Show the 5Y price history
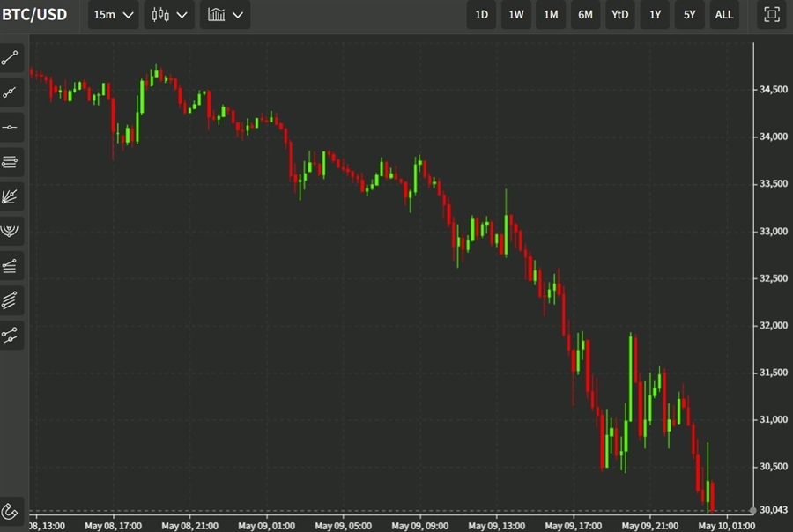This screenshot has width=793, height=532. tap(689, 15)
